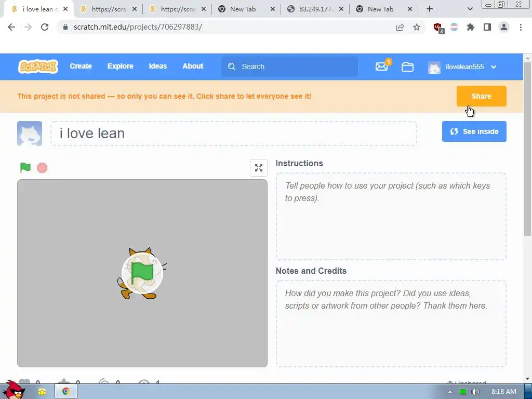Go back to previous page
The width and height of the screenshot is (532, 399).
click(11, 27)
